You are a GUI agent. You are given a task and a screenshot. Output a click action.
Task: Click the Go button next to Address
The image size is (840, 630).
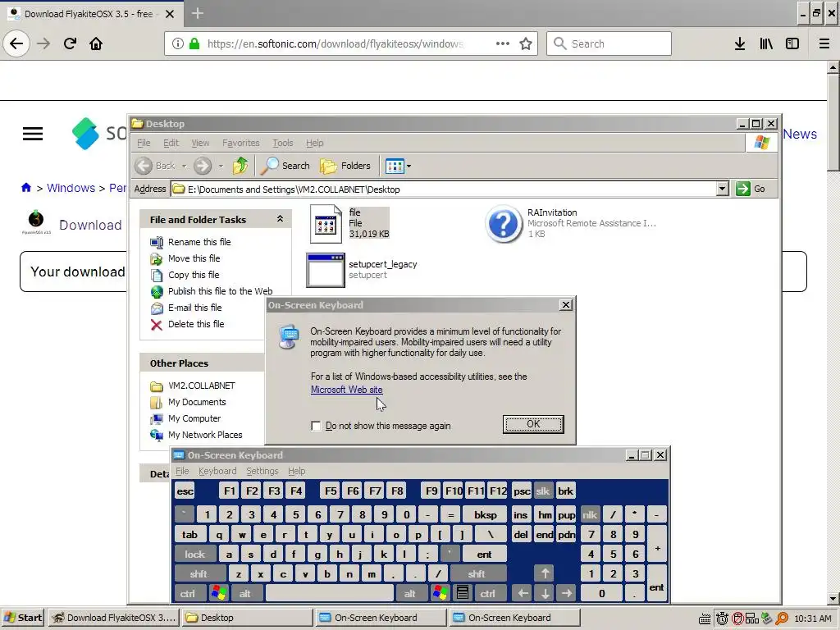click(x=751, y=189)
